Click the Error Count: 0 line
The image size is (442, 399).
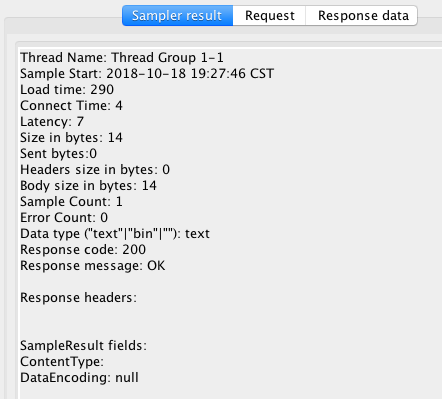[x=64, y=218]
